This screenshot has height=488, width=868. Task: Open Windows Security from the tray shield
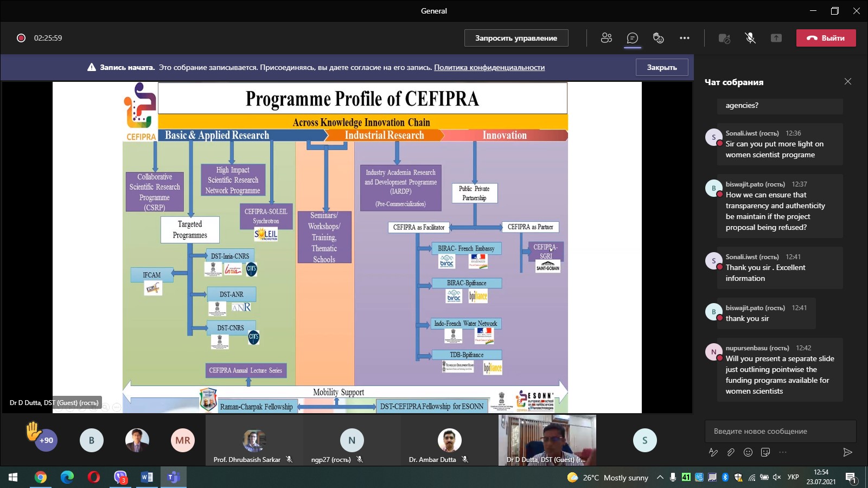pyautogui.click(x=738, y=478)
